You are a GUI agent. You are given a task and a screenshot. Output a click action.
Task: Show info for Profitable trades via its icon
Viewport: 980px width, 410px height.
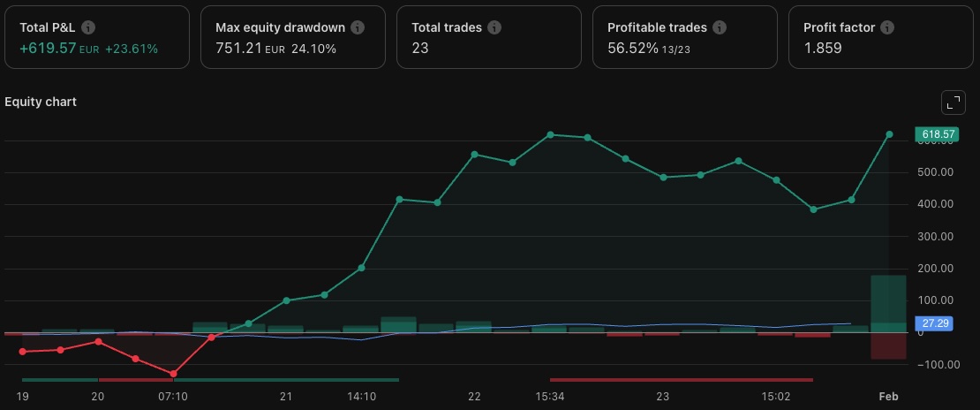(x=720, y=27)
